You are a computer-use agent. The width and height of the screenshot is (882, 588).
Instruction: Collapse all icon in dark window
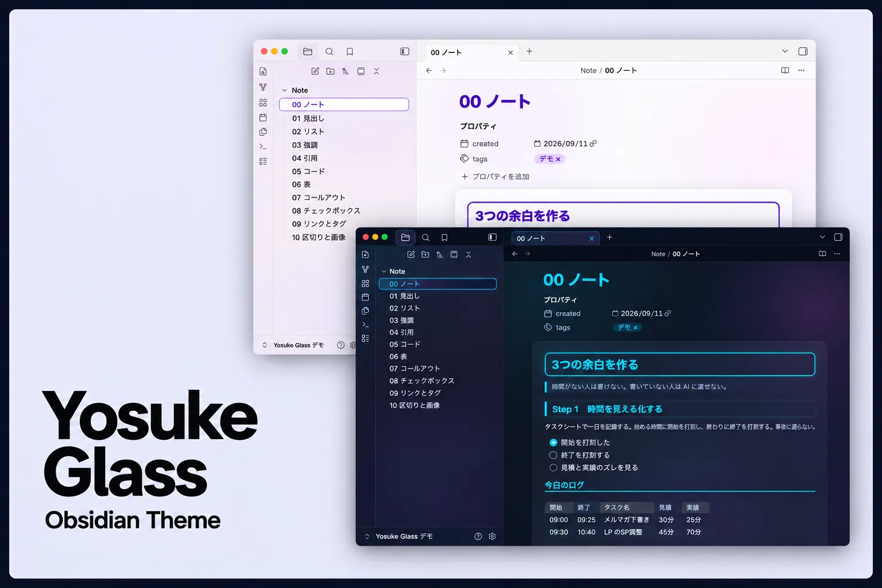(469, 254)
